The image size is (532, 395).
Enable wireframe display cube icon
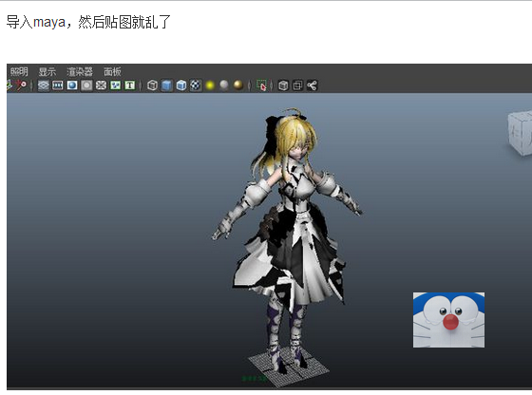tap(152, 85)
